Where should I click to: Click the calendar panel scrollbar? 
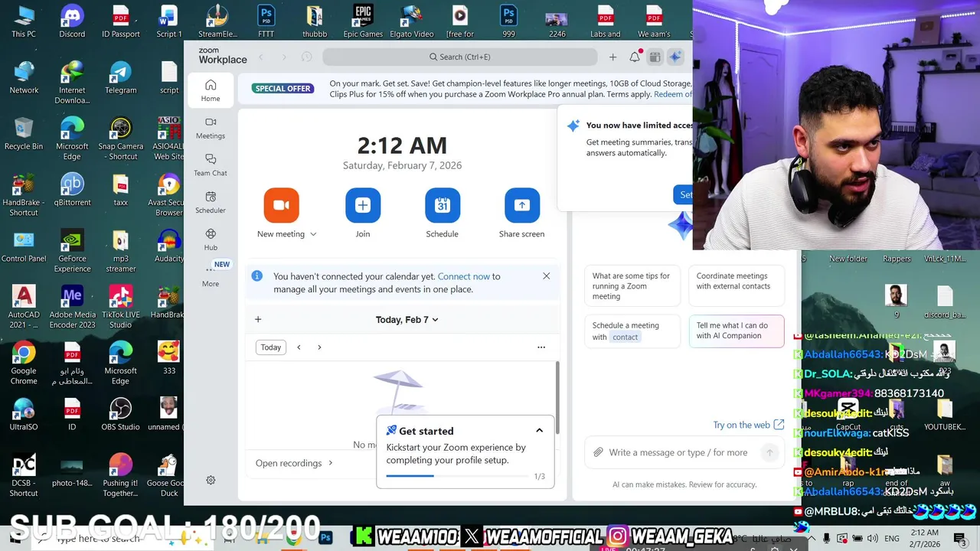coord(557,398)
